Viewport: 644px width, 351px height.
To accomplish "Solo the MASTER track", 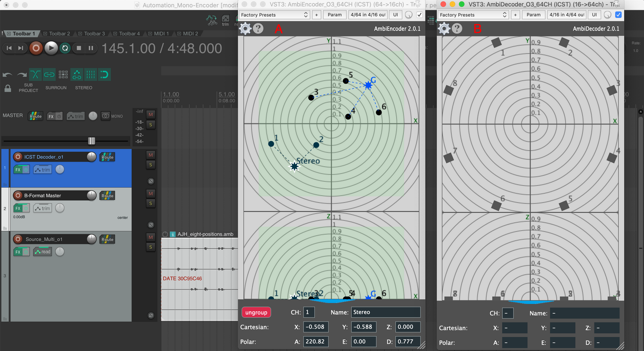I will (x=151, y=125).
